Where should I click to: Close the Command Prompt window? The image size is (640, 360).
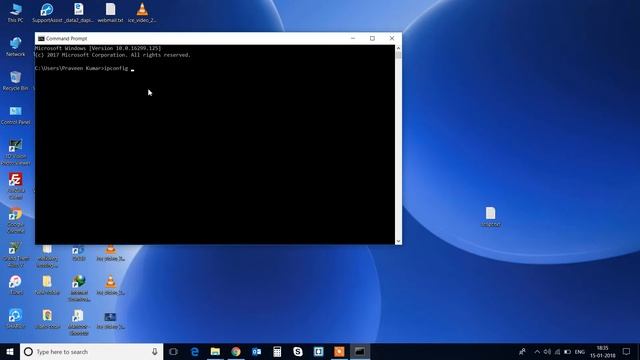(x=392, y=38)
